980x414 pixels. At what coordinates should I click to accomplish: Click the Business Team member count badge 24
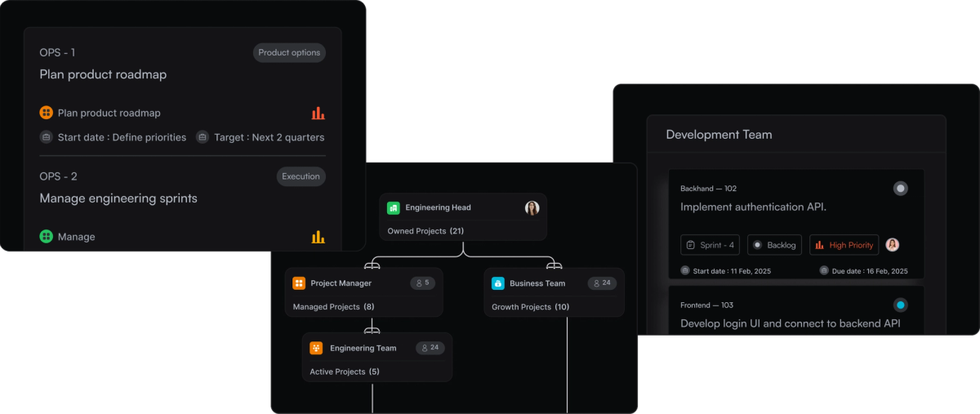pyautogui.click(x=603, y=283)
